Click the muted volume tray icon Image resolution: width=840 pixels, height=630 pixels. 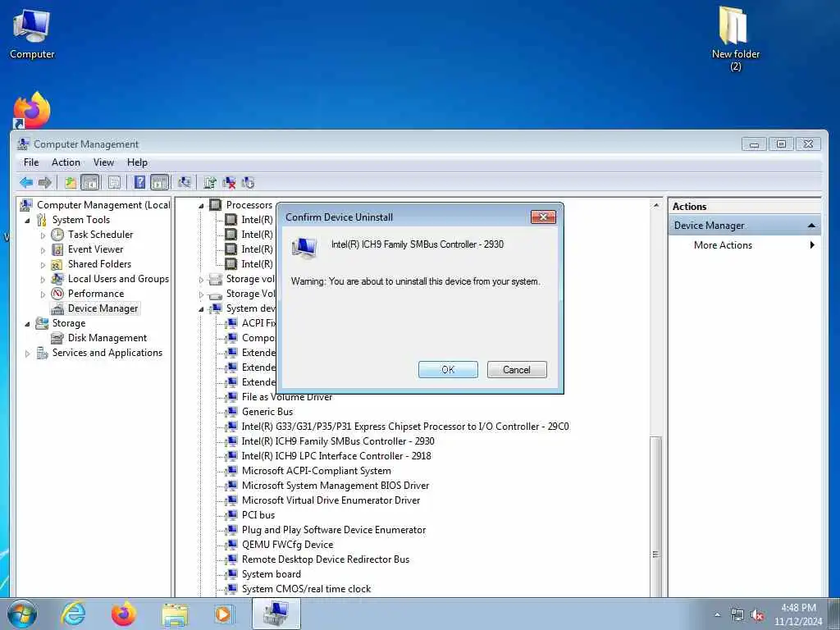pos(756,615)
